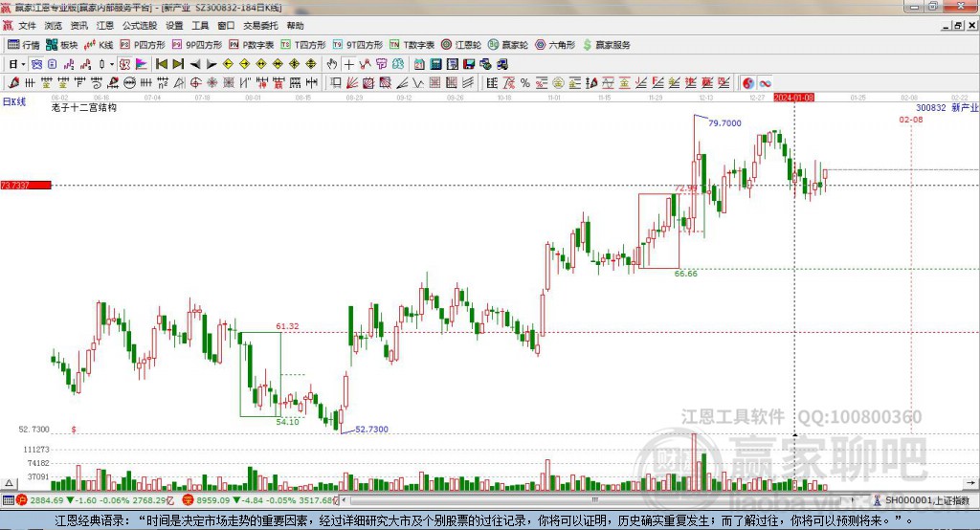Screen dimensions: 980x530
Task: Select the 2024-01-08 date marker
Action: point(793,98)
